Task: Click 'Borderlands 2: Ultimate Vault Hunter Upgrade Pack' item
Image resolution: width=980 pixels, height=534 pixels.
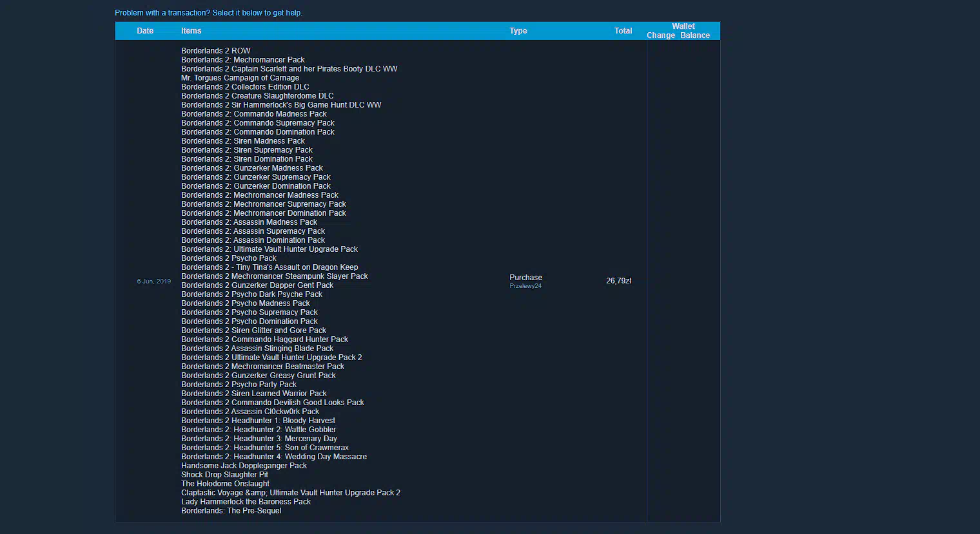Action: point(269,249)
